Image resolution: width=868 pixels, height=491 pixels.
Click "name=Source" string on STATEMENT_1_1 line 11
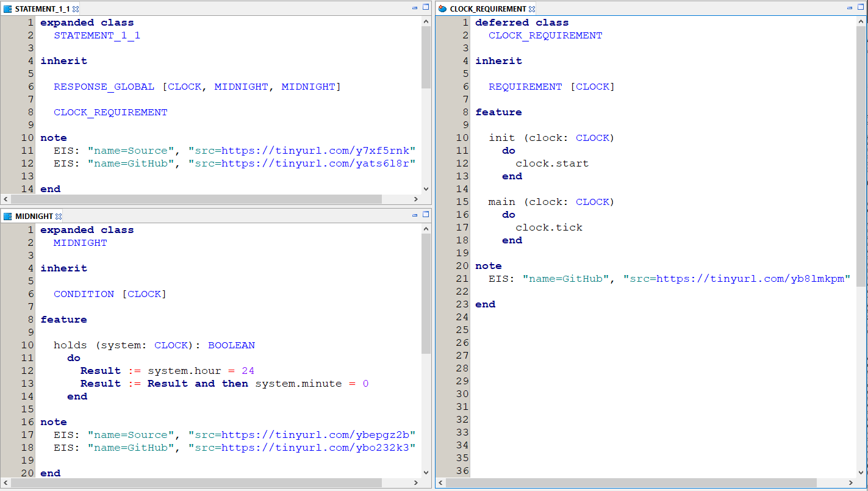pyautogui.click(x=131, y=151)
